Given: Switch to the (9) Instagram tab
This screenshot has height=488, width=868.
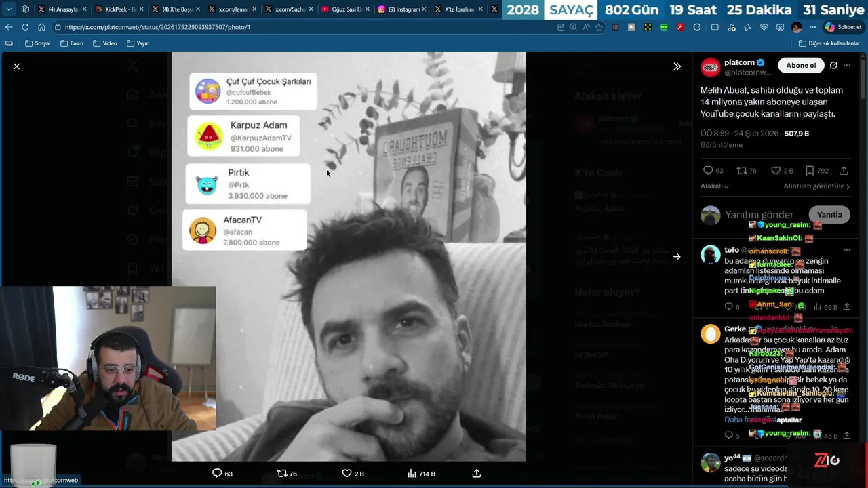Looking at the screenshot, I should 403,9.
